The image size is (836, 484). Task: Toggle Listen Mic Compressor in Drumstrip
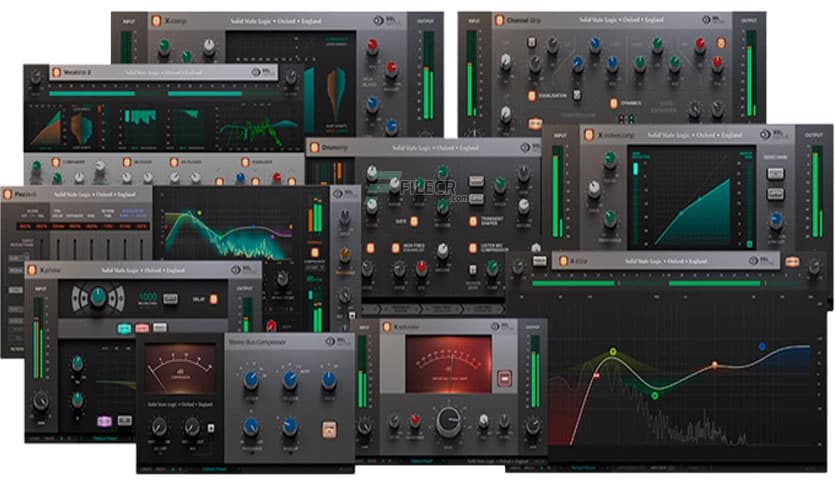click(x=472, y=248)
